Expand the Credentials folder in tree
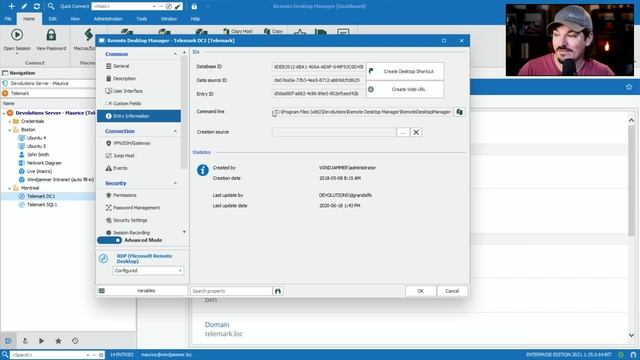Screen dimensions: 640x360 pyautogui.click(x=10, y=121)
